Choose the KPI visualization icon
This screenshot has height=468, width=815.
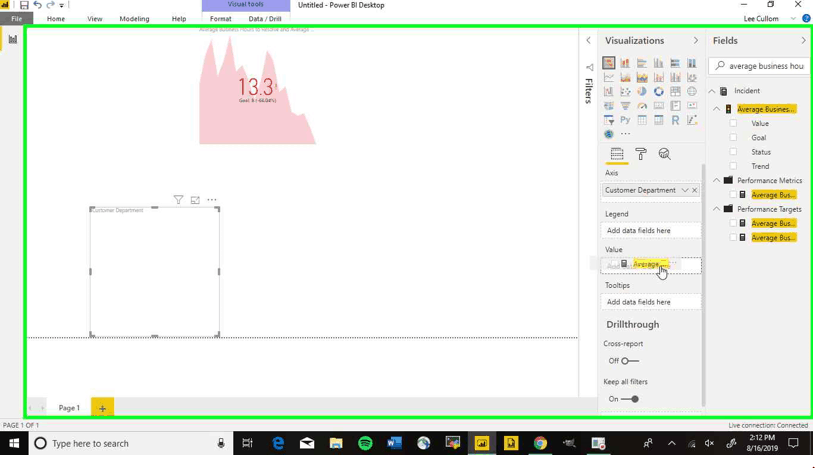692,106
